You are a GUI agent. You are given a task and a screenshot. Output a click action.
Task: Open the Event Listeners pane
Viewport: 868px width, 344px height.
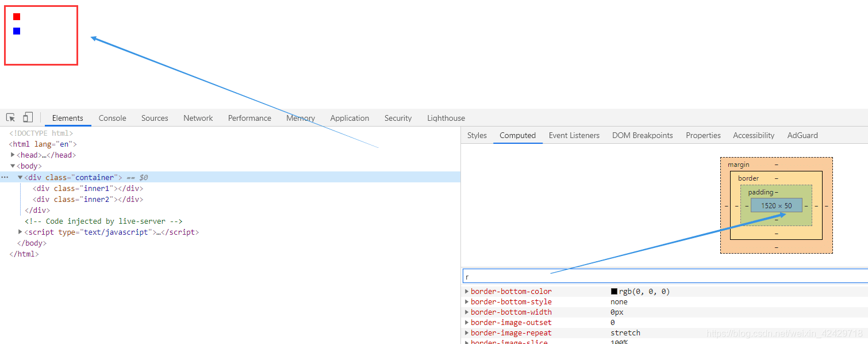[574, 135]
